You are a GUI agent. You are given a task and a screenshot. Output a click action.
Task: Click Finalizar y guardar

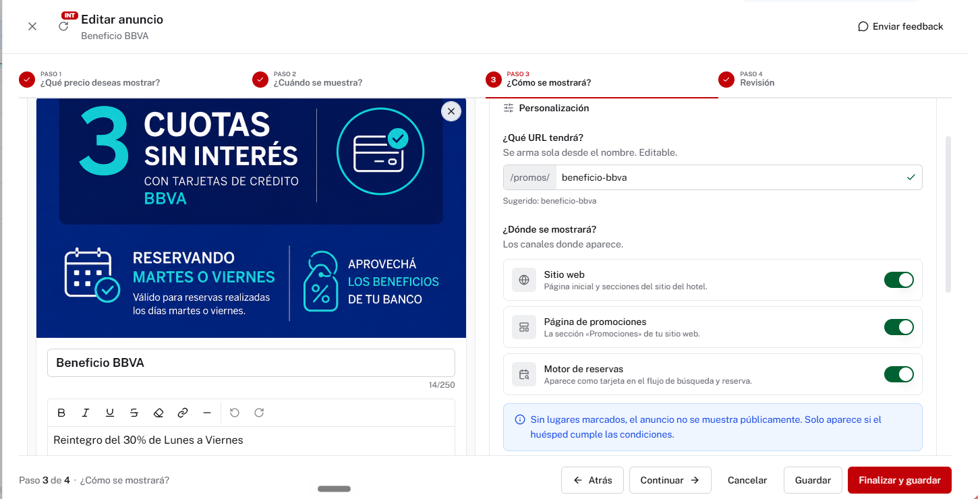[x=900, y=480]
